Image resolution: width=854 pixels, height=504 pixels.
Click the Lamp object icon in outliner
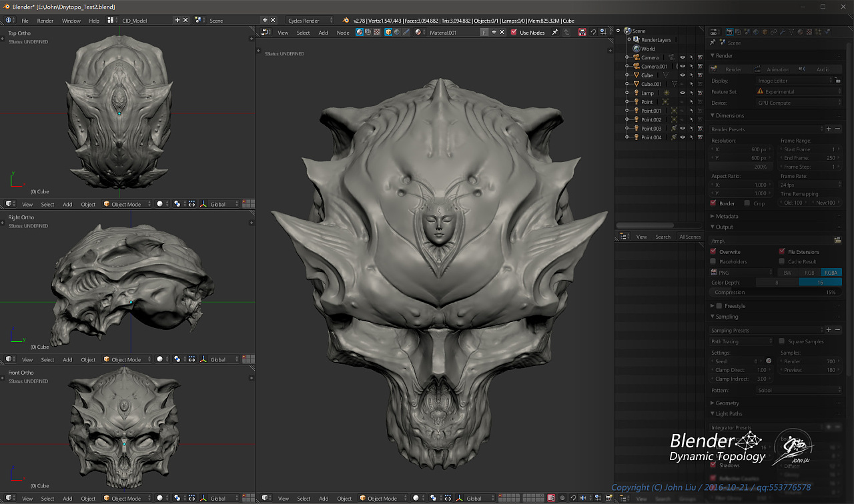pyautogui.click(x=636, y=93)
